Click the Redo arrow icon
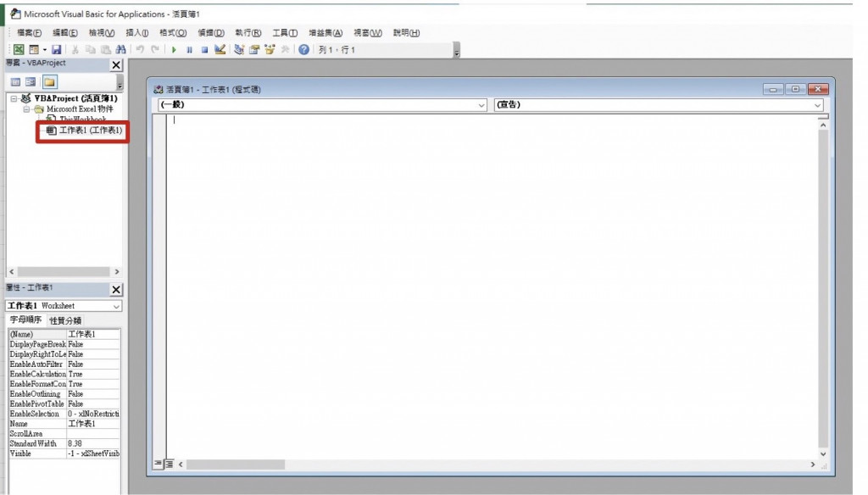Image resolution: width=868 pixels, height=495 pixels. pyautogui.click(x=155, y=50)
